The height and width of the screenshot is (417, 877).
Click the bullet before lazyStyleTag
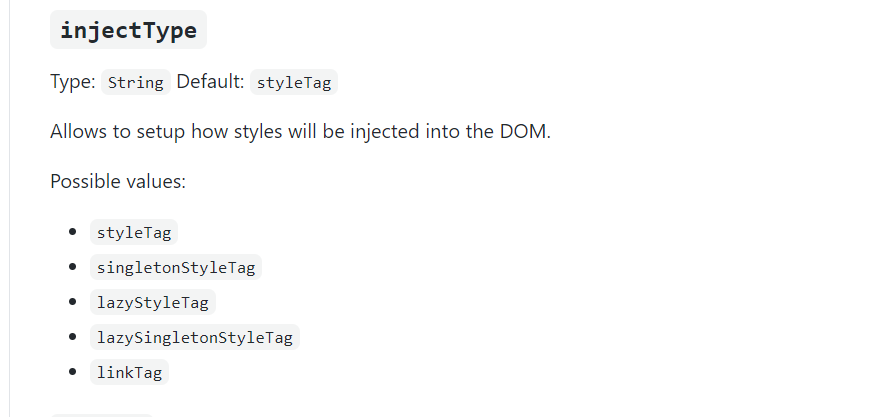click(x=73, y=303)
